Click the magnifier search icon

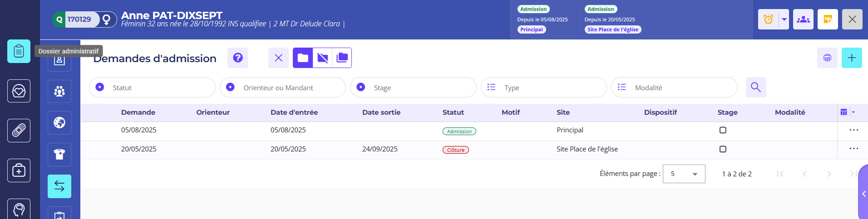[756, 87]
